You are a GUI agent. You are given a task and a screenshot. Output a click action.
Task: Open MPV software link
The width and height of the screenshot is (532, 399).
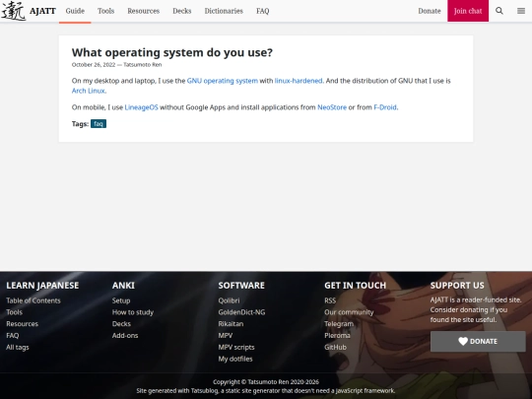pos(226,336)
